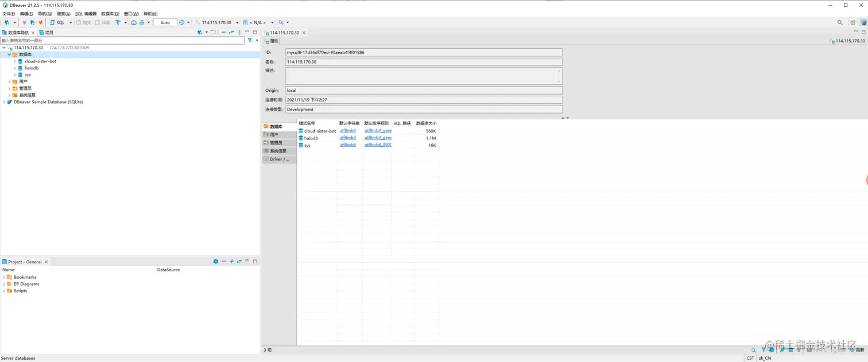The image size is (868, 362).
Task: Select the 用户 side tab
Action: [x=279, y=135]
